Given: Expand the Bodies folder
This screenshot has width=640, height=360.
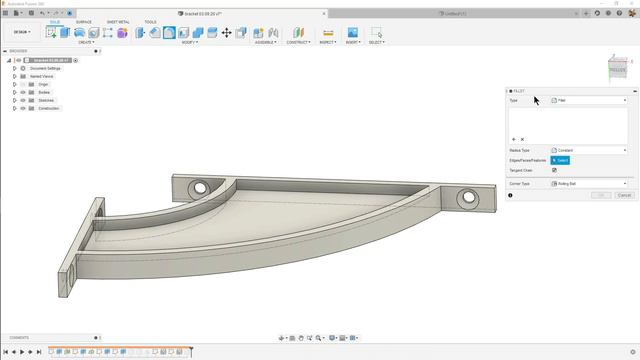Looking at the screenshot, I should point(15,92).
